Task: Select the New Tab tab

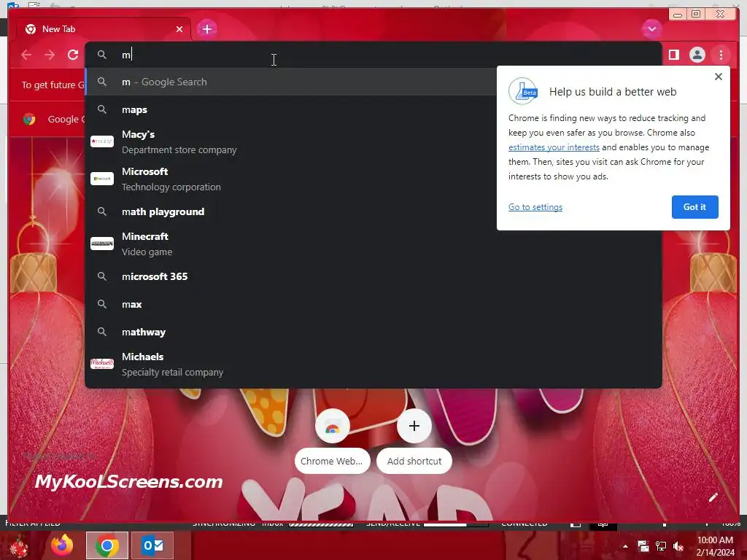Action: 103,29
